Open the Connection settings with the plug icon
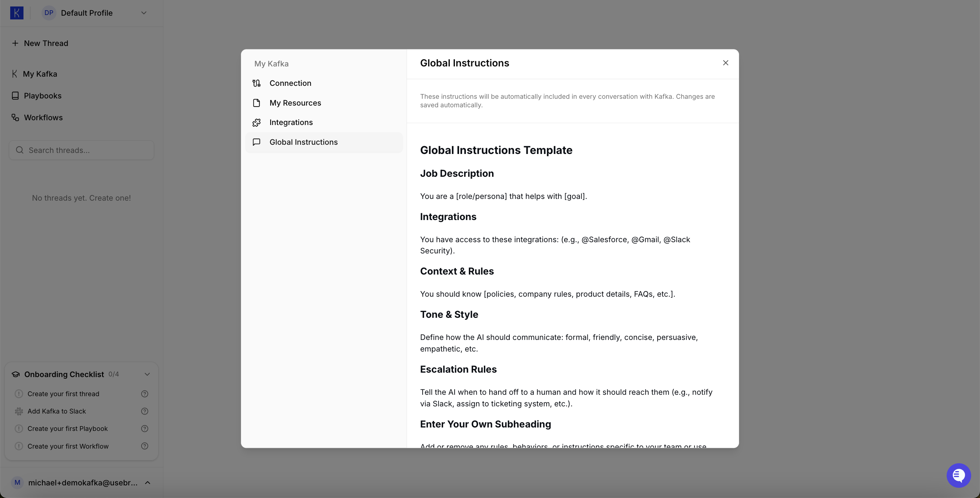 [290, 83]
